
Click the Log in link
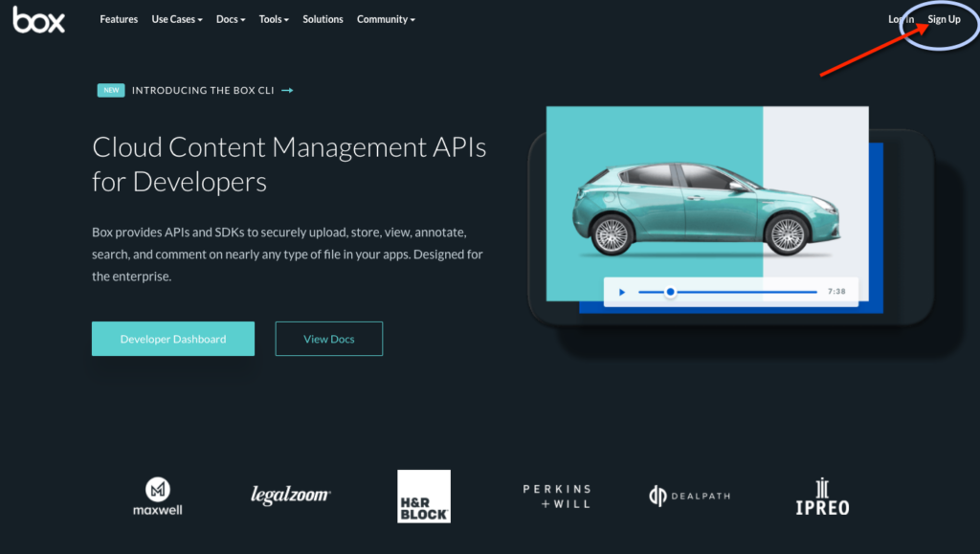pos(901,19)
